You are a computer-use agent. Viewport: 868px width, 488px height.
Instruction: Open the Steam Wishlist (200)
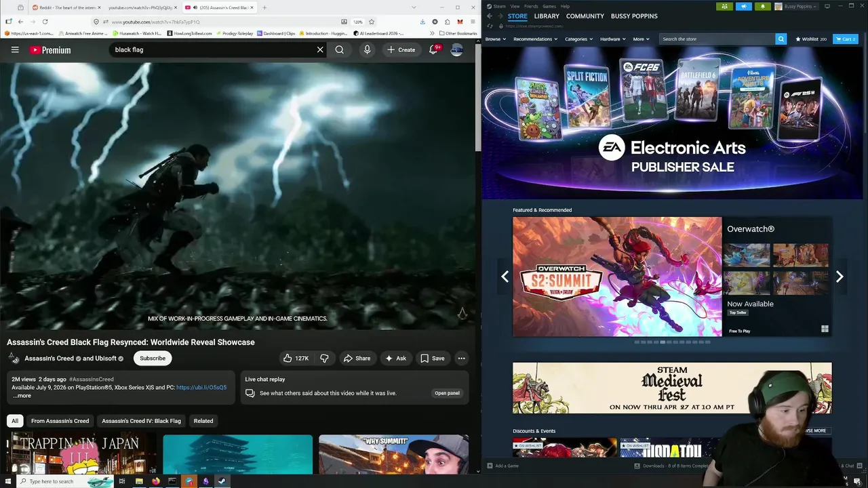(x=810, y=39)
